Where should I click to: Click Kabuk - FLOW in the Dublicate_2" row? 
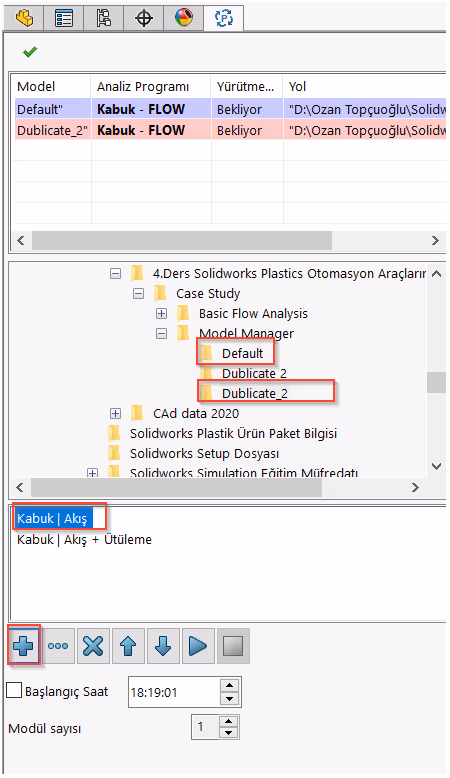[141, 130]
